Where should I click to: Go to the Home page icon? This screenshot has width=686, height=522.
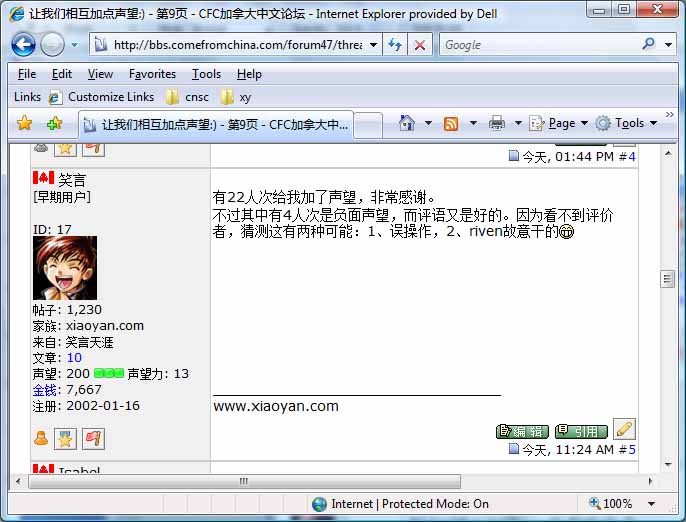coord(406,123)
